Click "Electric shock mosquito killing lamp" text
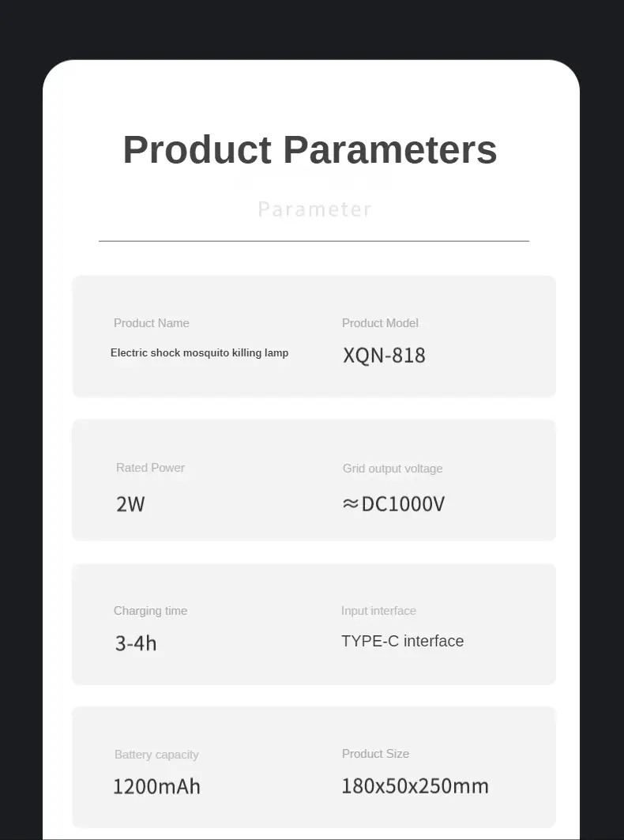This screenshot has height=840, width=624. point(199,352)
